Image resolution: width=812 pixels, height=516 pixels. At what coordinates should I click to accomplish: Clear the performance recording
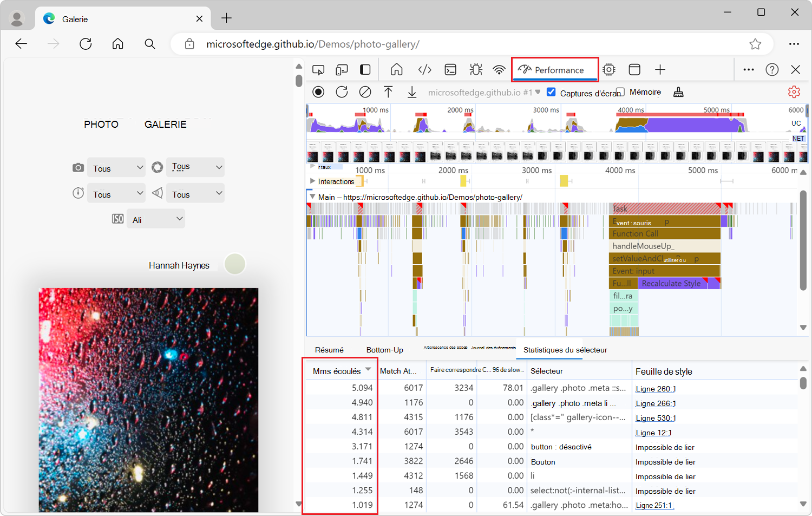[x=365, y=92]
